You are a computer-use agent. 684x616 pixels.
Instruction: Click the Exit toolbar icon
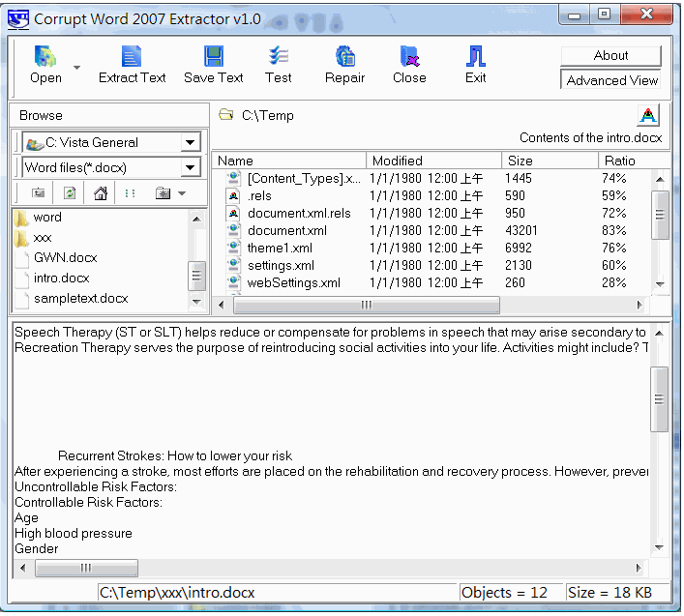coord(475,57)
